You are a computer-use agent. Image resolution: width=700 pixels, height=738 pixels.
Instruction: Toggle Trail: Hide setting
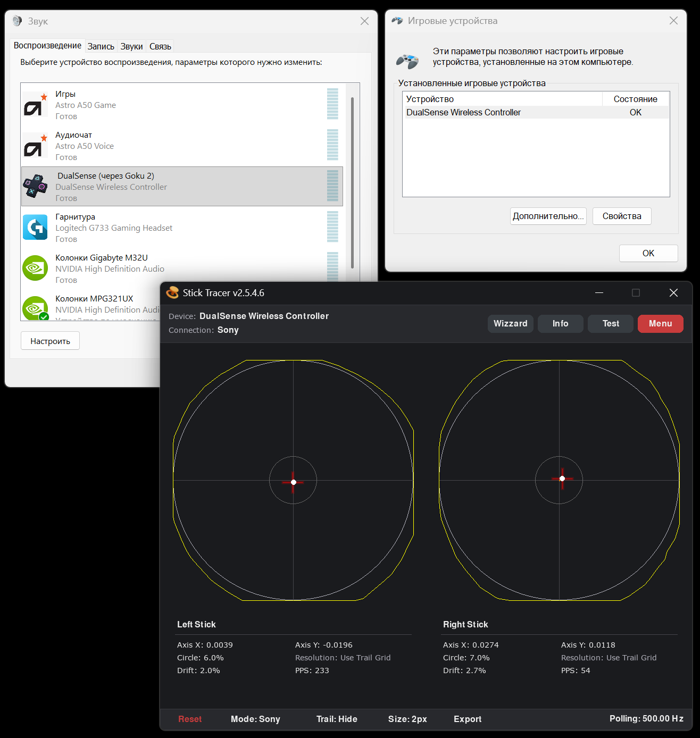click(337, 719)
